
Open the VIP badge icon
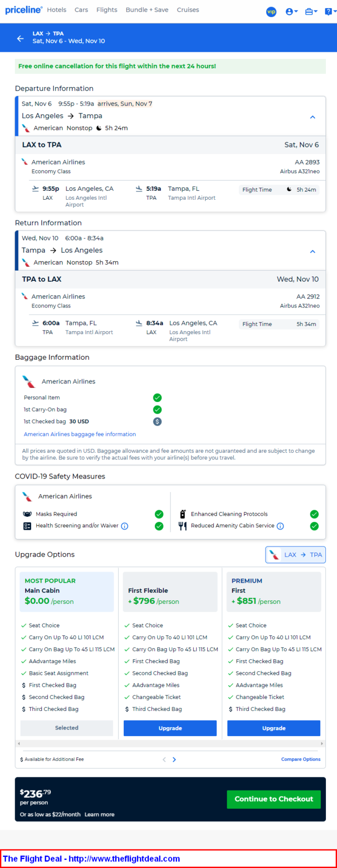(x=271, y=12)
